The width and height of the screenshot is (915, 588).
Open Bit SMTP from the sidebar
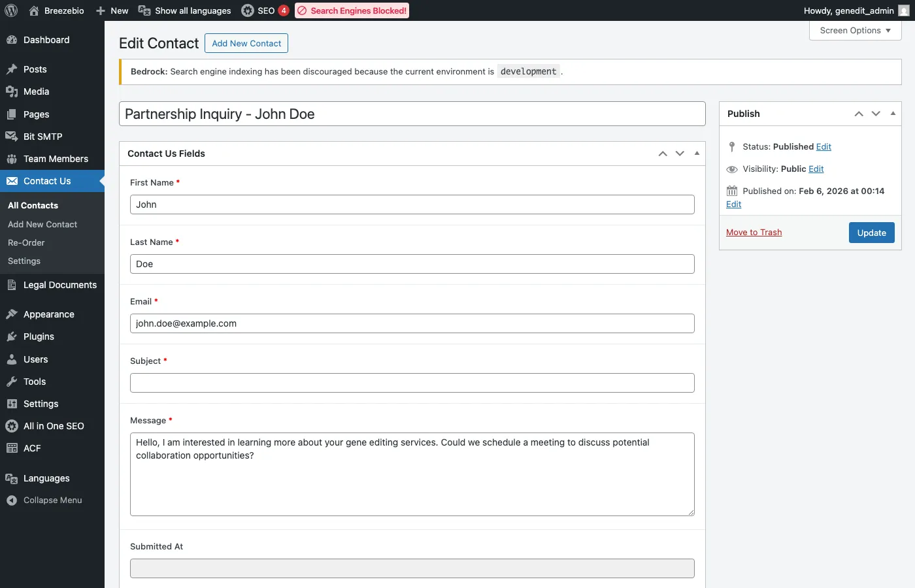tap(42, 137)
